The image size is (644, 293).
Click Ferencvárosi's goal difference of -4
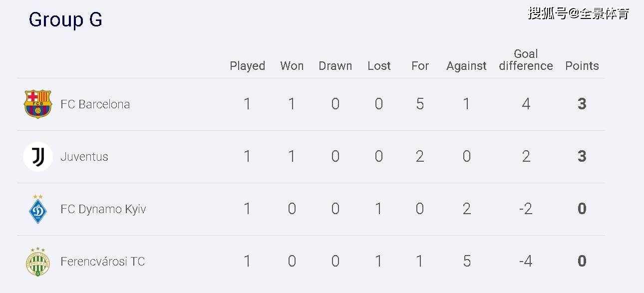click(x=526, y=262)
